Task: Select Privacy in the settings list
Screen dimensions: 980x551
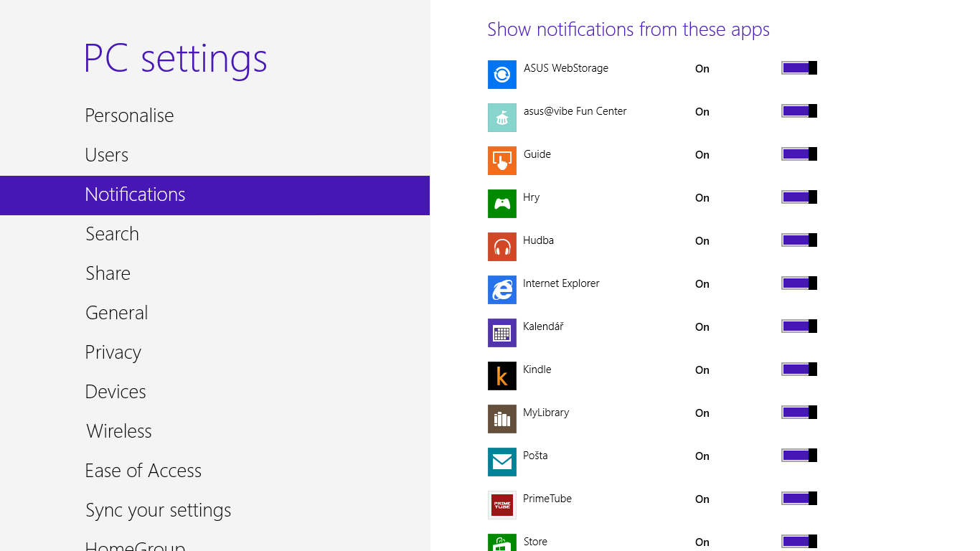Action: click(x=113, y=352)
